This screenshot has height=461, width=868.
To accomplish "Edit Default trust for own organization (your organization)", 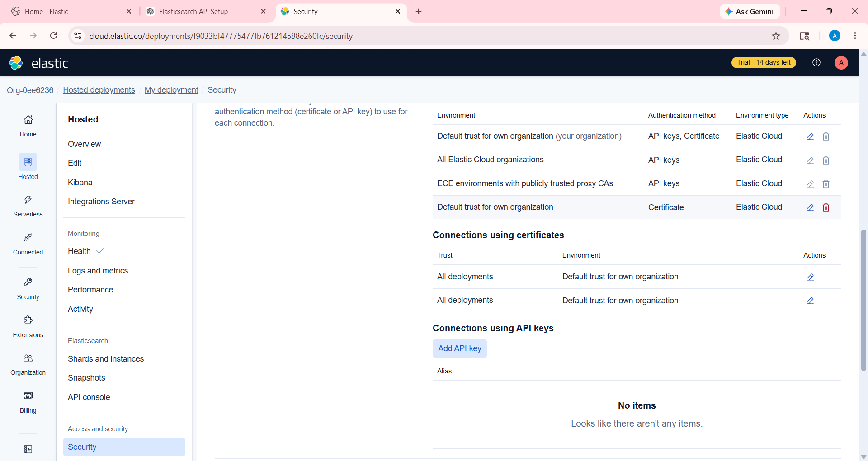I will [x=810, y=136].
